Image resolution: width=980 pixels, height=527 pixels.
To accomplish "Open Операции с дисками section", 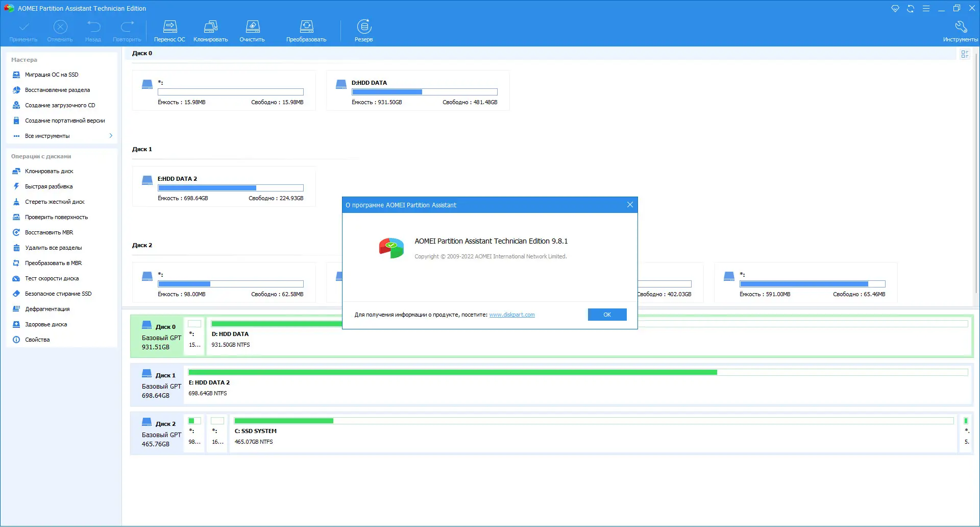I will pos(41,156).
